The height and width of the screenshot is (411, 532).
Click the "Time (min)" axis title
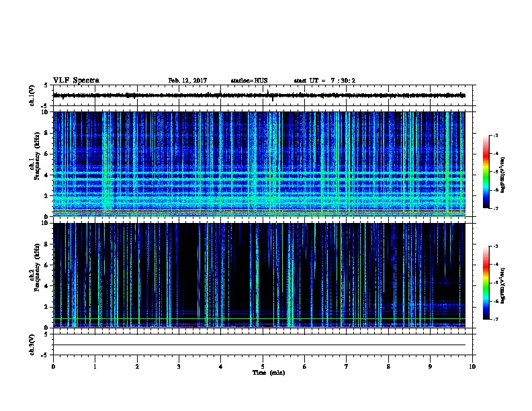(x=269, y=373)
